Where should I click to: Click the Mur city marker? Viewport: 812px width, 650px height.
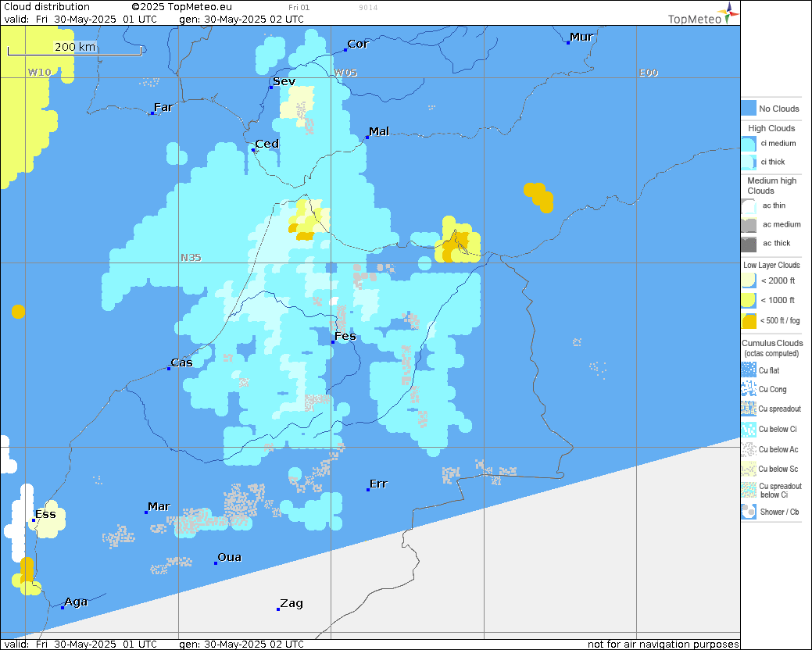click(568, 43)
